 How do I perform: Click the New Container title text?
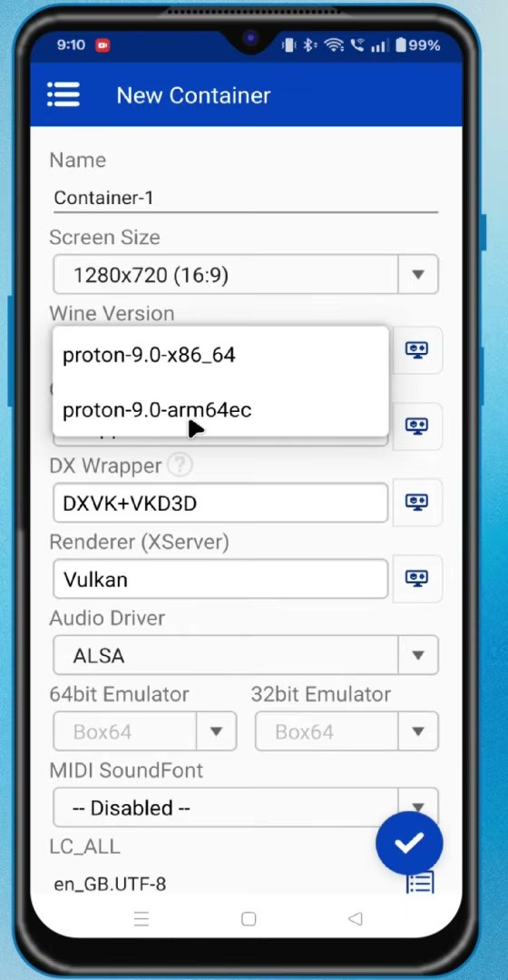point(194,95)
